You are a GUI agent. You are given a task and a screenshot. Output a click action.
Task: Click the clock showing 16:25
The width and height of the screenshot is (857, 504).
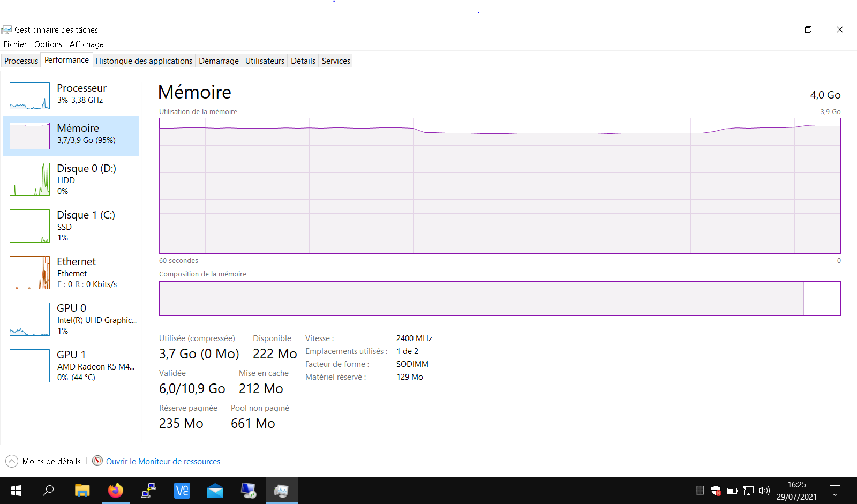796,485
